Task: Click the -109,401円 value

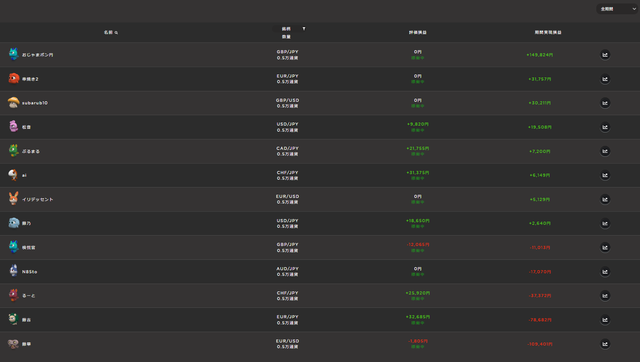Action: pyautogui.click(x=540, y=344)
